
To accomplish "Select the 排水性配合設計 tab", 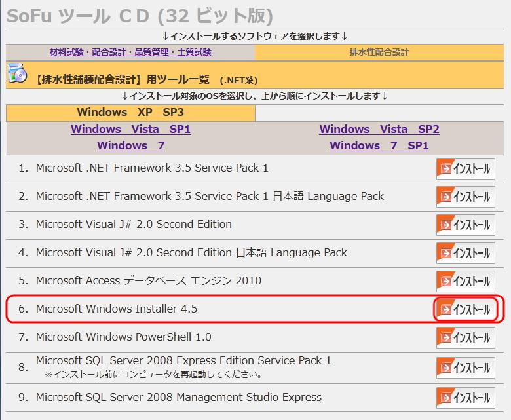I will click(379, 52).
